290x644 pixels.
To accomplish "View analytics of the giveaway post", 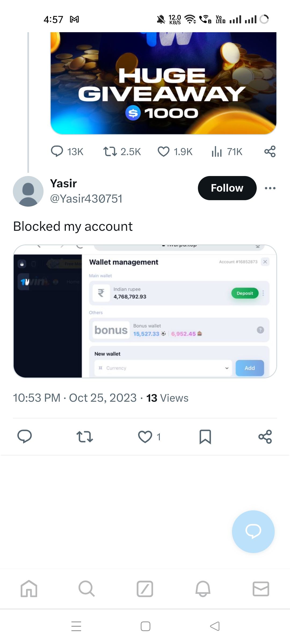I will [217, 151].
